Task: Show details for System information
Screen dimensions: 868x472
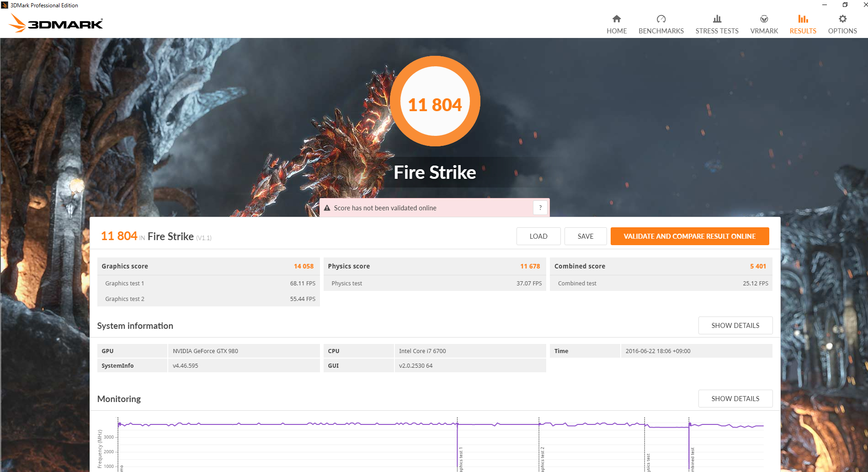Action: 735,326
